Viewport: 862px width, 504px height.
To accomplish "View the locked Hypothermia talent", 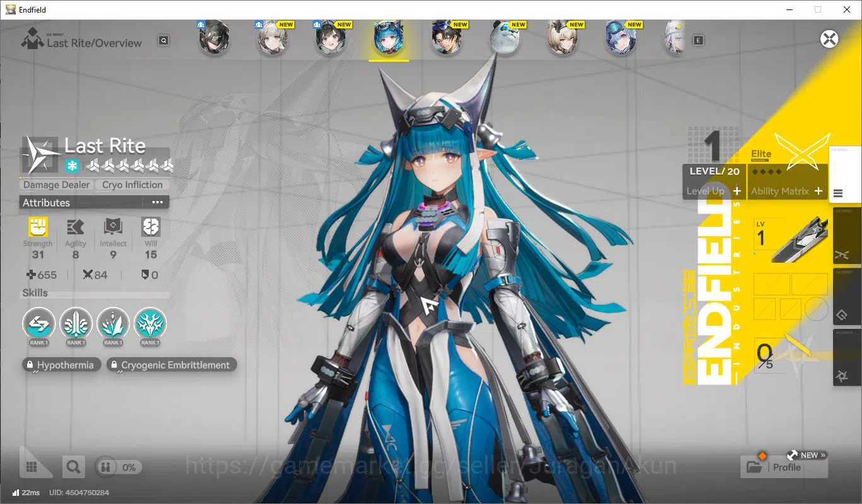I will coord(61,365).
